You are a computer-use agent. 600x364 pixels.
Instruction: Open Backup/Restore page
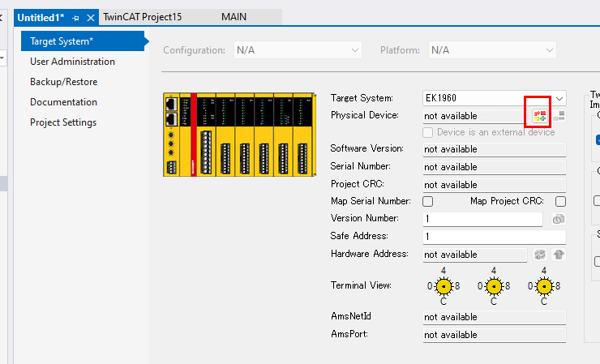(63, 82)
